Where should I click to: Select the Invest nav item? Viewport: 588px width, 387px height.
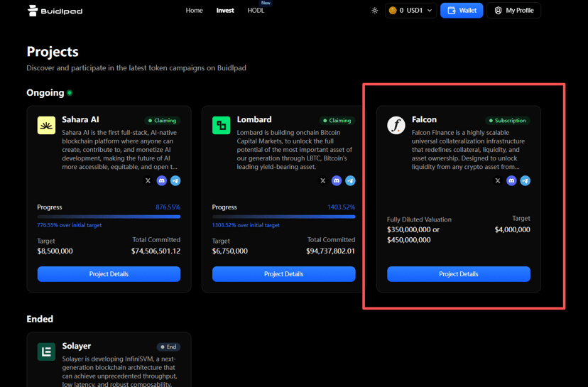[x=225, y=11]
